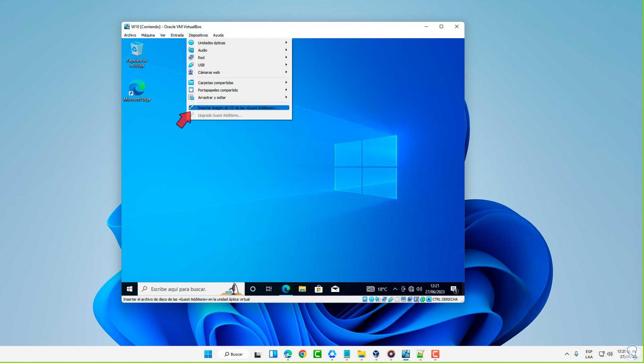Screen dimensions: 644x363
Task: Click the shared folders indicator in the status bar
Action: coord(397,299)
